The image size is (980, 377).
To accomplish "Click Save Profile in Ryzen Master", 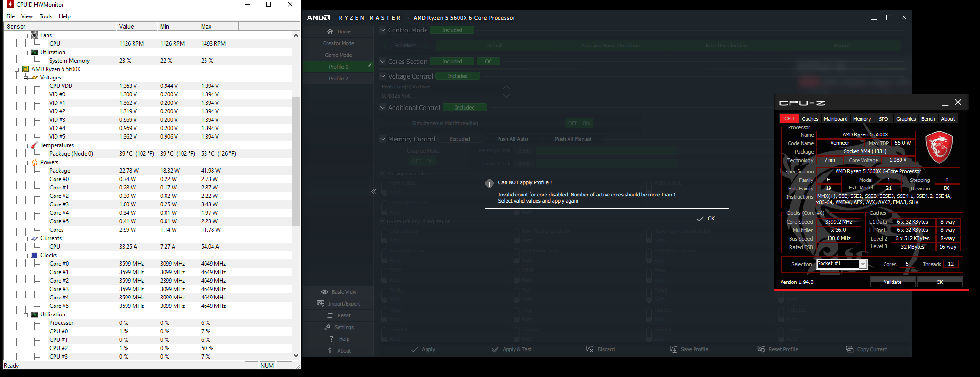I will pos(689,349).
